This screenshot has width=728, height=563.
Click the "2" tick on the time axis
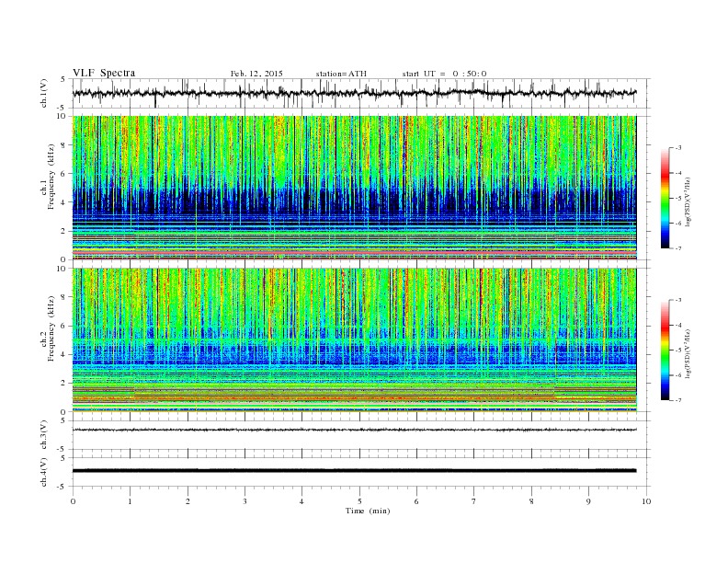pyautogui.click(x=188, y=501)
